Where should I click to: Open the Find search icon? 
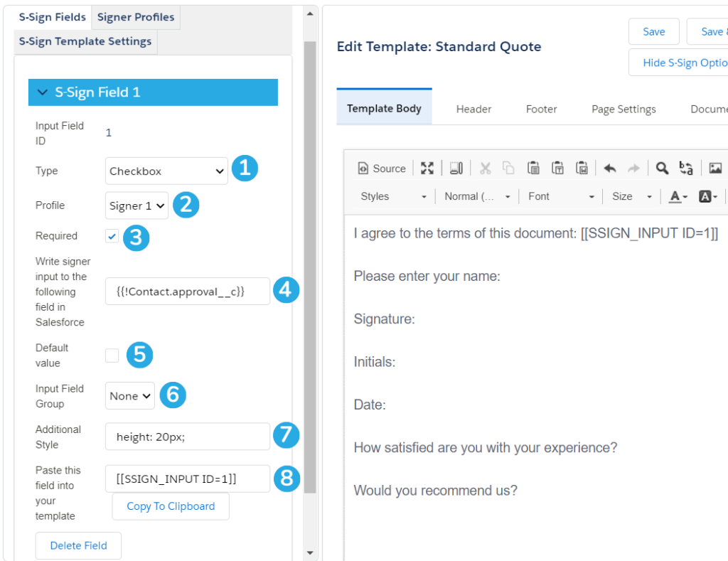(662, 168)
